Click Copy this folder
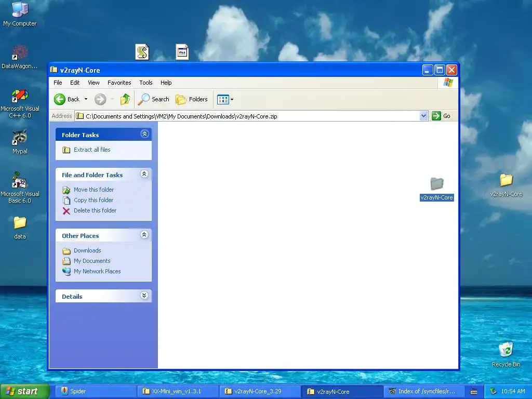The image size is (532, 399). click(94, 200)
